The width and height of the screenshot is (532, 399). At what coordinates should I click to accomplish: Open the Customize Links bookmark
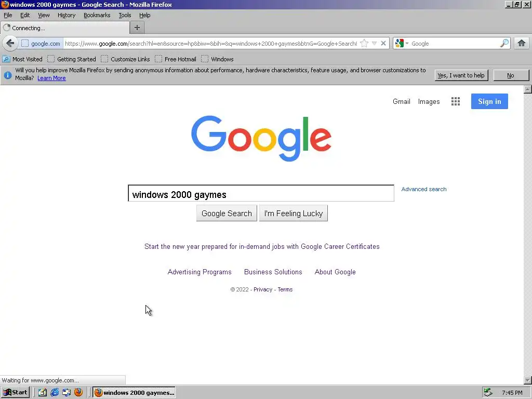pyautogui.click(x=126, y=59)
